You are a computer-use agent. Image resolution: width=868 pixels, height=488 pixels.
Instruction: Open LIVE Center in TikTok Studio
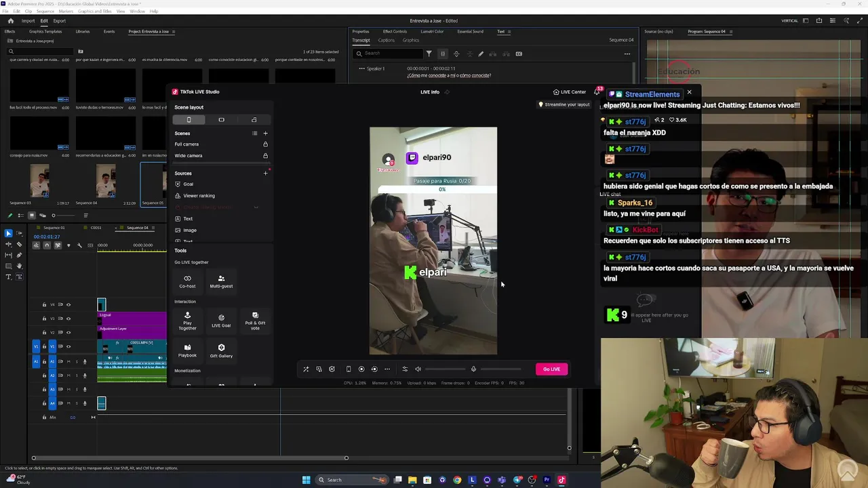(x=570, y=92)
